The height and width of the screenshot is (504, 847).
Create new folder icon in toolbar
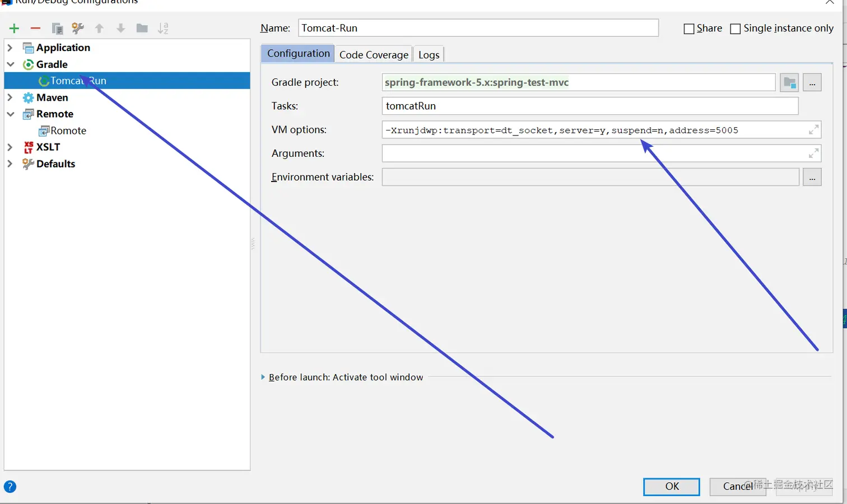pos(142,28)
